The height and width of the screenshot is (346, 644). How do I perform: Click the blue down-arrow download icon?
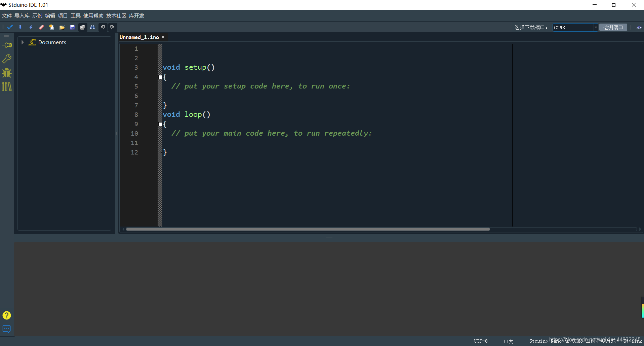coord(20,27)
